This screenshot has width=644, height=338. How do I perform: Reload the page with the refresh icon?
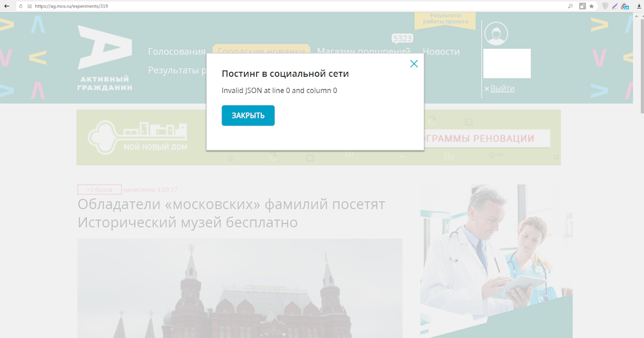click(21, 6)
